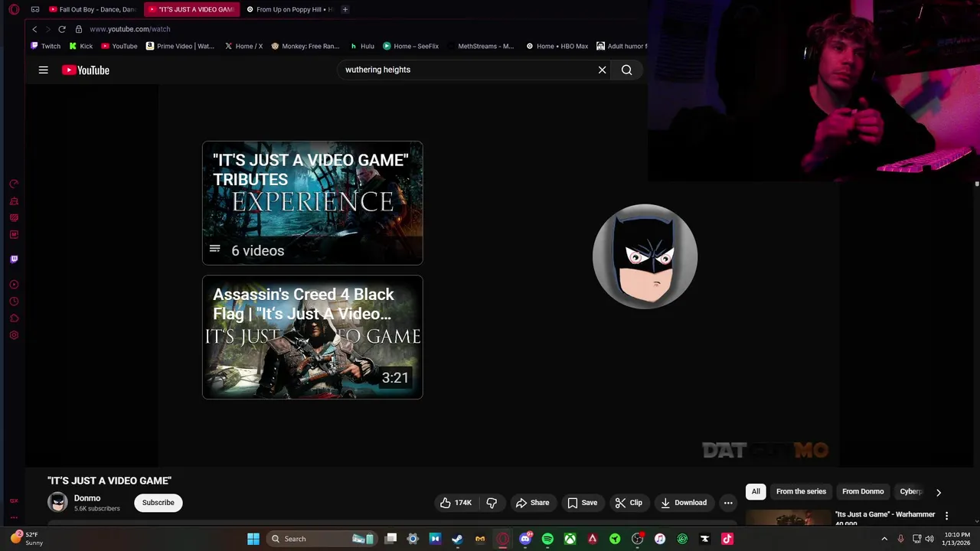
Task: Run search with the magnifier icon
Action: click(626, 70)
